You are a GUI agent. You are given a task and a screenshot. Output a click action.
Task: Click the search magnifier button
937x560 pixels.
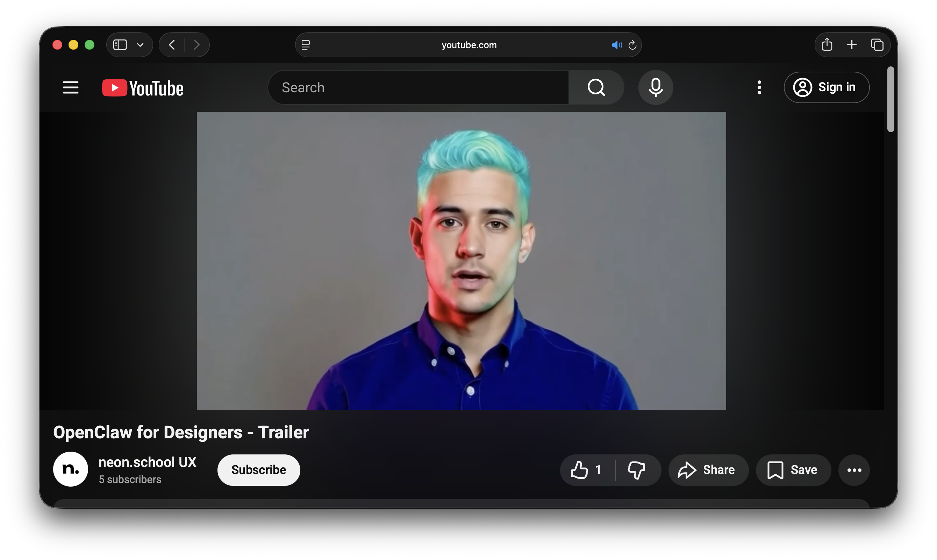596,87
